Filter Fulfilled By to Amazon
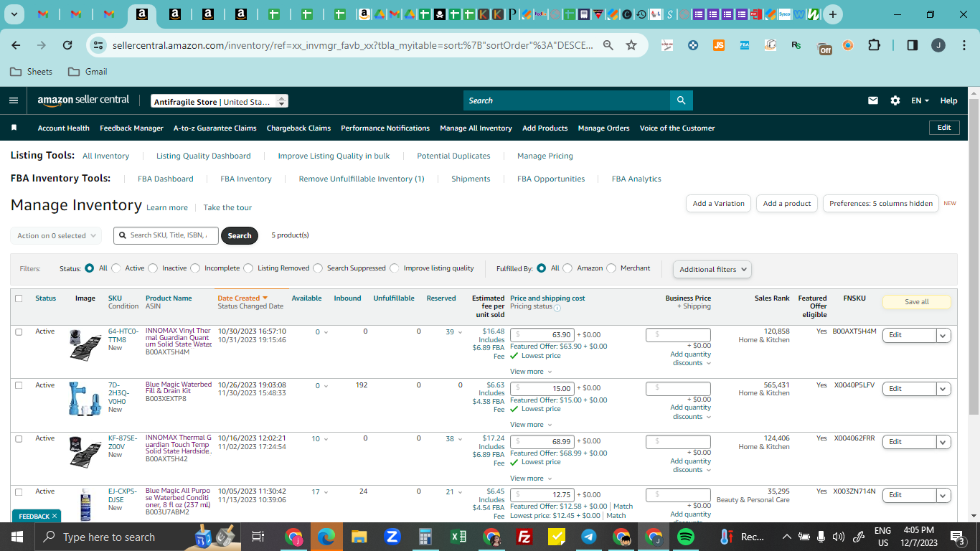This screenshot has height=551, width=980. tap(567, 268)
